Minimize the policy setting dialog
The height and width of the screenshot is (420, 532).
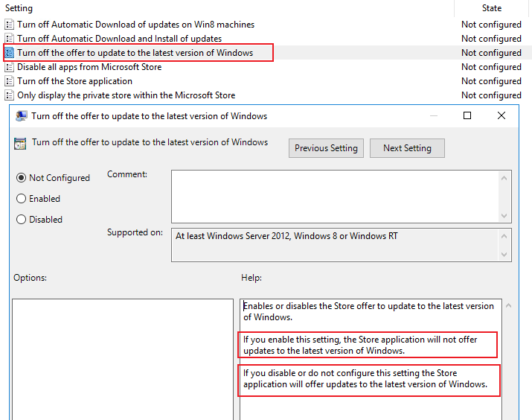[x=433, y=115]
